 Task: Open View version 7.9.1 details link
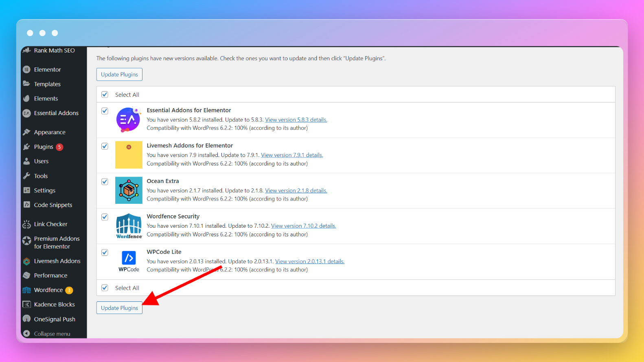point(292,155)
